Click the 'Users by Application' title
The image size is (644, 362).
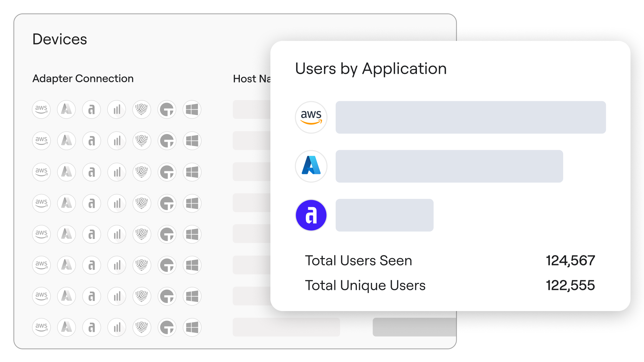tap(371, 69)
